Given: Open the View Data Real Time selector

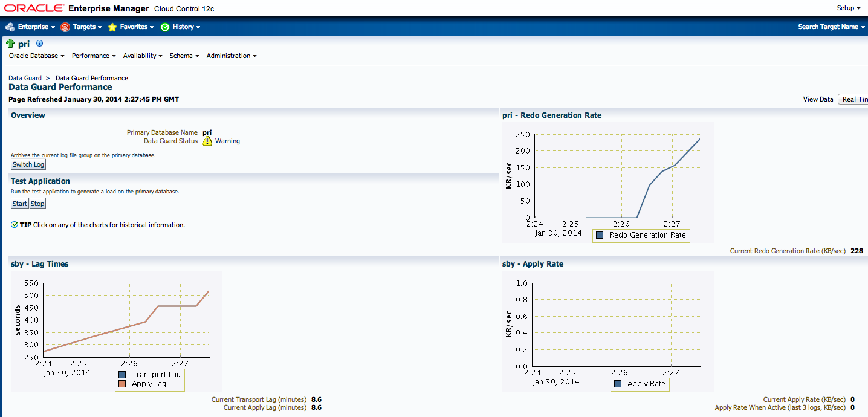Looking at the screenshot, I should 853,99.
